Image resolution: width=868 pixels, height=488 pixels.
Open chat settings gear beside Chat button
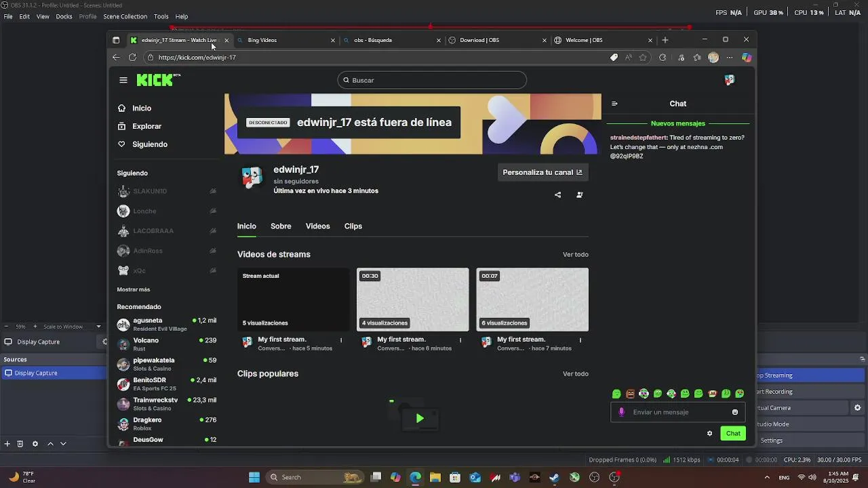(x=709, y=434)
